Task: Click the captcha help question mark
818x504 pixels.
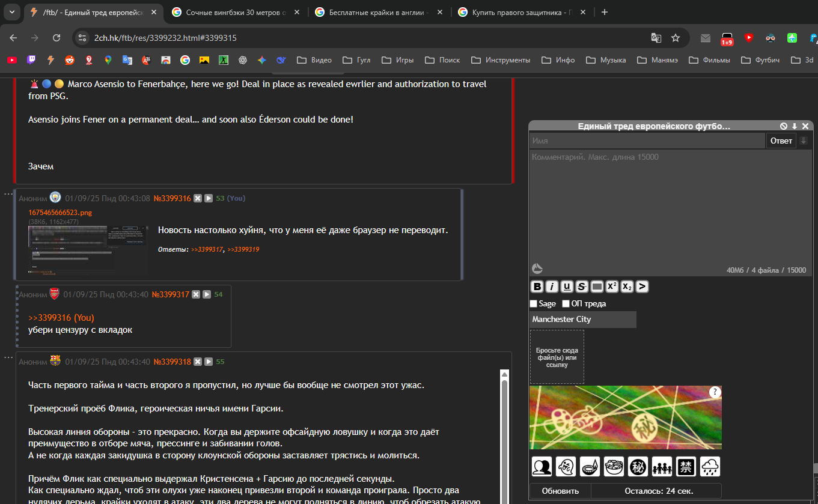Action: coord(715,392)
